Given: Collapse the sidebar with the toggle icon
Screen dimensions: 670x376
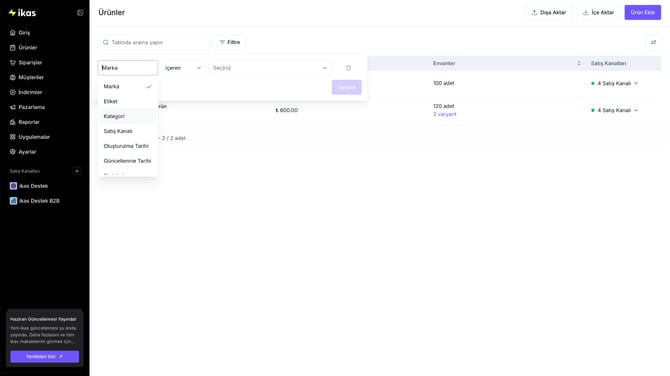Looking at the screenshot, I should 80,13.
